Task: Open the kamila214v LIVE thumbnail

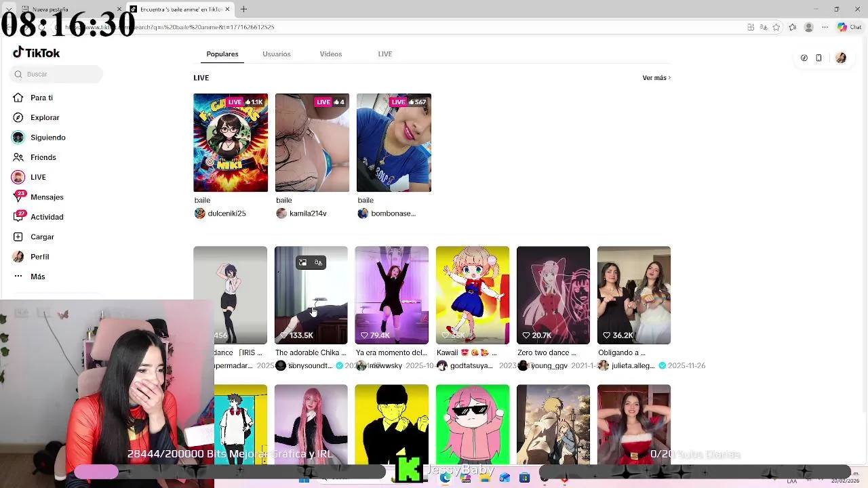Action: click(312, 142)
